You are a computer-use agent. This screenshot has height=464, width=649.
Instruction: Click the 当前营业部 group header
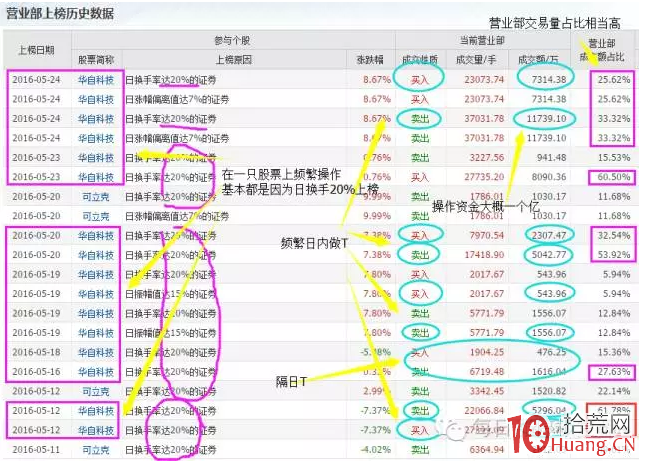pos(482,41)
